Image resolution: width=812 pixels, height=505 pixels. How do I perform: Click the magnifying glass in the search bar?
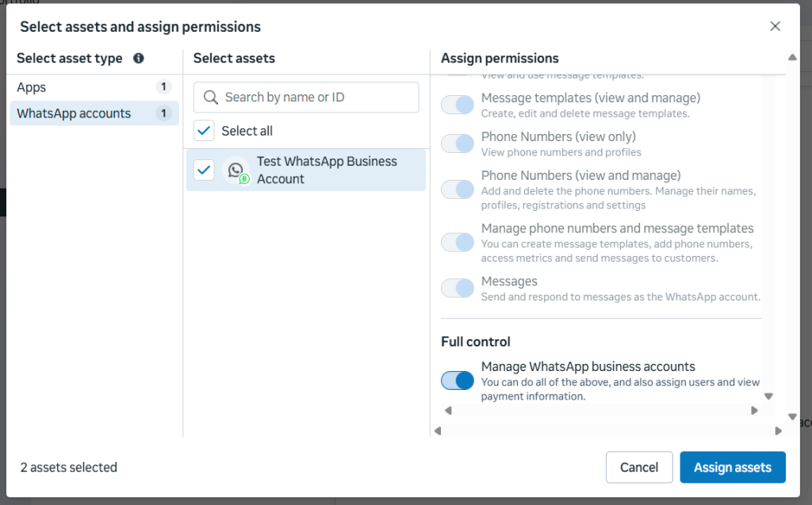pos(211,97)
